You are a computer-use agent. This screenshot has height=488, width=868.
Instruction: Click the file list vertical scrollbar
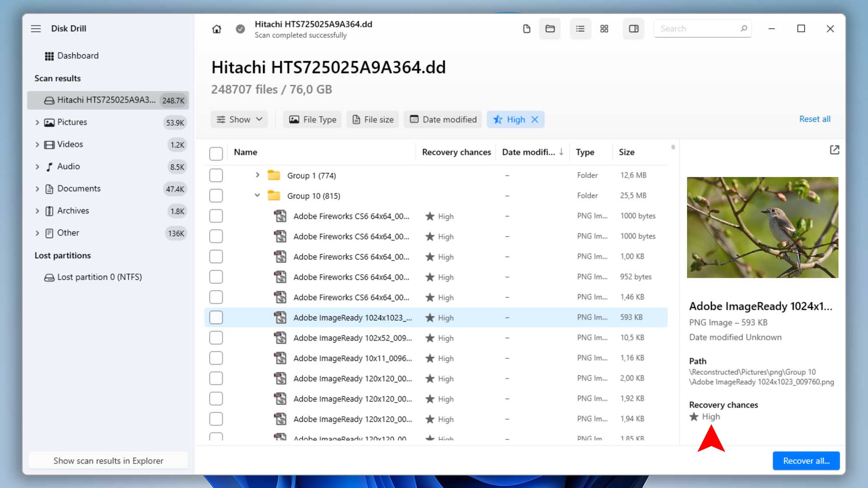click(673, 147)
